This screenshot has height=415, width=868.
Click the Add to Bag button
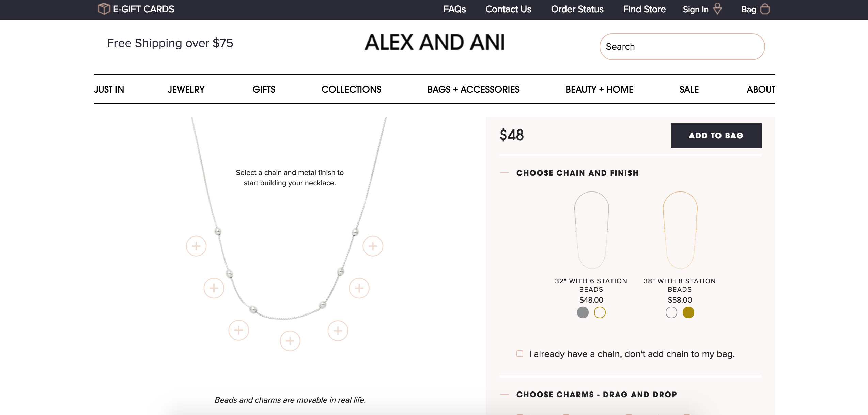pyautogui.click(x=716, y=136)
